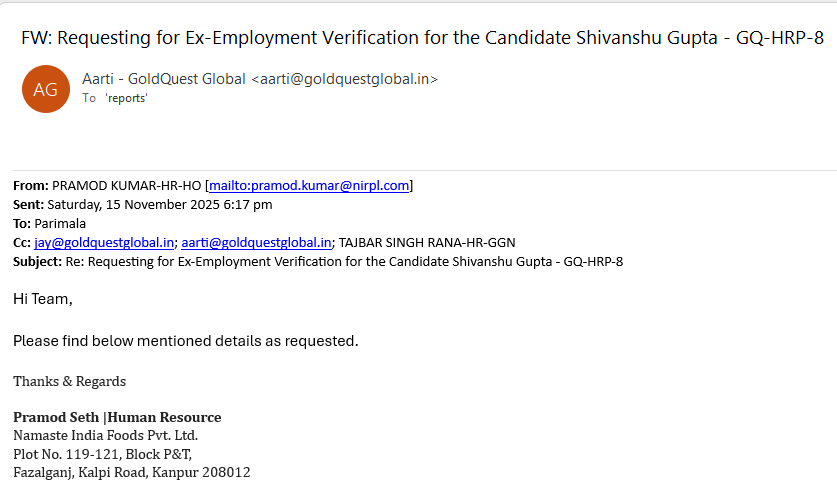Click the 'Thanks & Regards' closing line
Screen dimensions: 837x500
click(x=69, y=381)
